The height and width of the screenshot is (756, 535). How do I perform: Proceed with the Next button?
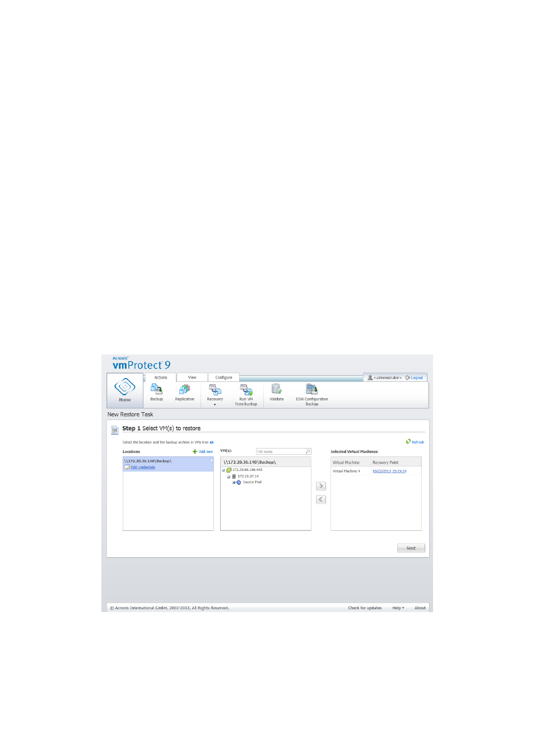411,548
